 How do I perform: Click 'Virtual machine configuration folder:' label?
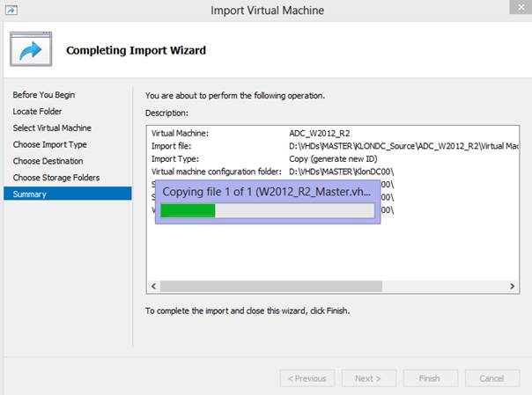[217, 172]
